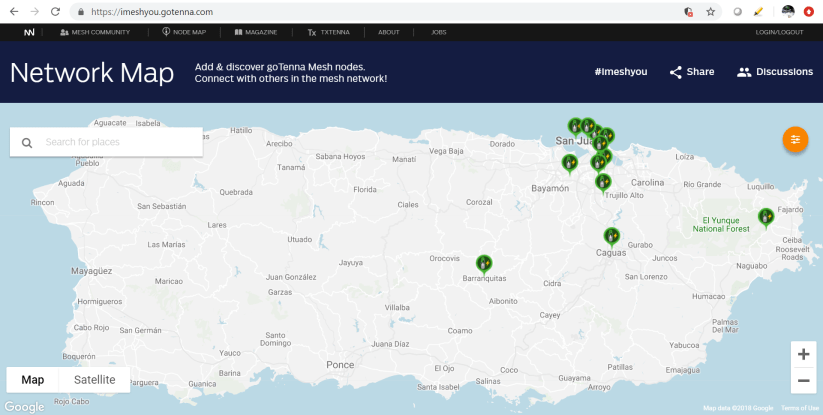
Task: Click the map zoom in plus button
Action: (803, 354)
